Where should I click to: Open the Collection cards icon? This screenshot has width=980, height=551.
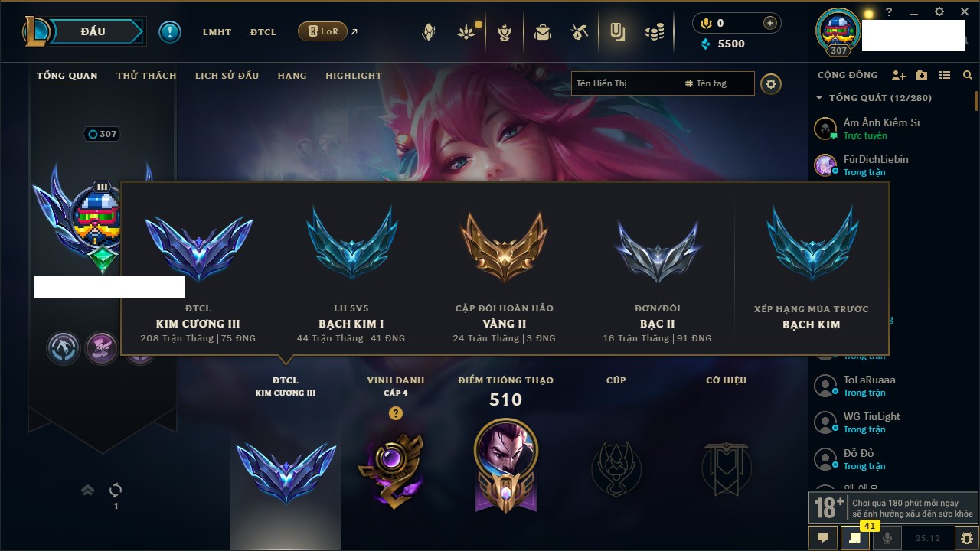[x=617, y=32]
